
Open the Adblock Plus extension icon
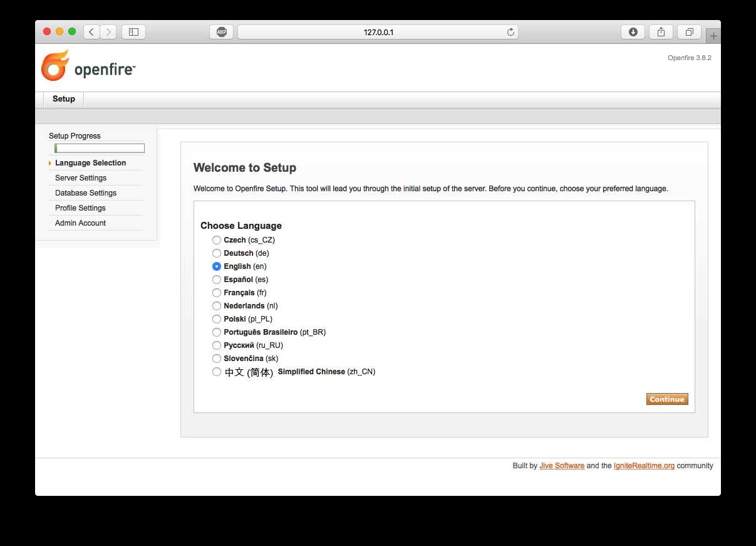click(222, 32)
